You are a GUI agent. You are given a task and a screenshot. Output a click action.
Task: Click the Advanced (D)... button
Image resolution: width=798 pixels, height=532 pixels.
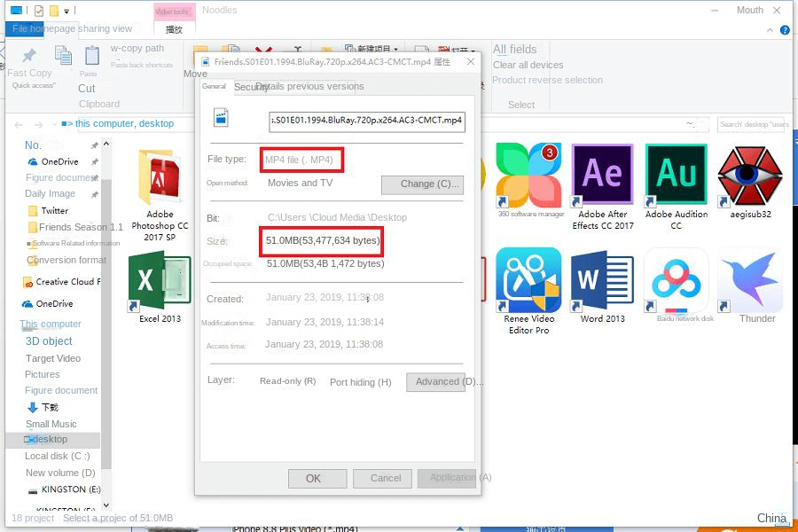[x=435, y=382]
